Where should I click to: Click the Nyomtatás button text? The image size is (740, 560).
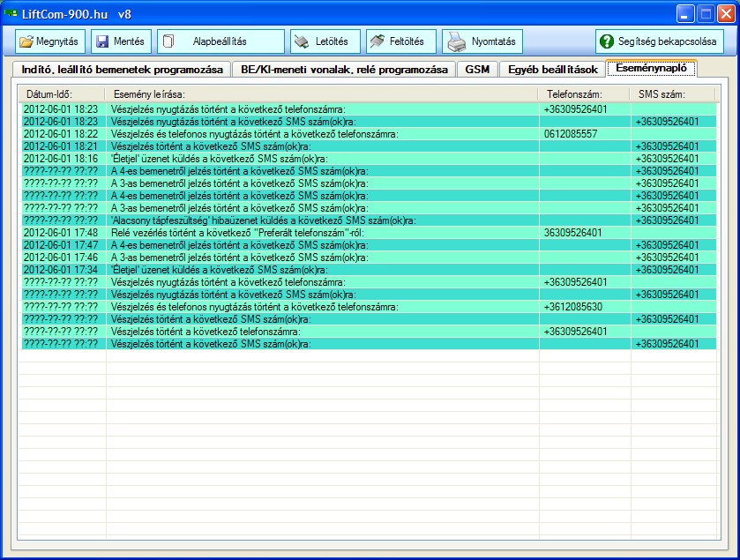pos(494,41)
